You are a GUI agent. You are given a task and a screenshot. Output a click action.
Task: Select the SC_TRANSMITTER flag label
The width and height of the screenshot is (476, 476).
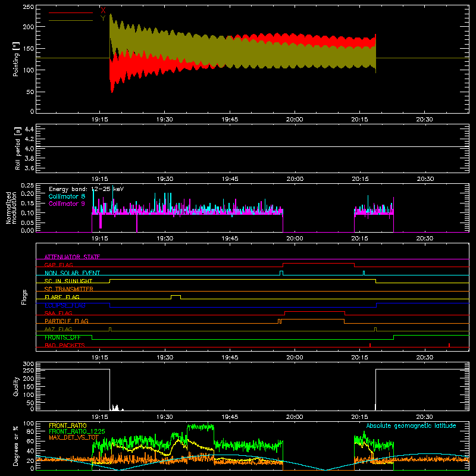[69, 289]
